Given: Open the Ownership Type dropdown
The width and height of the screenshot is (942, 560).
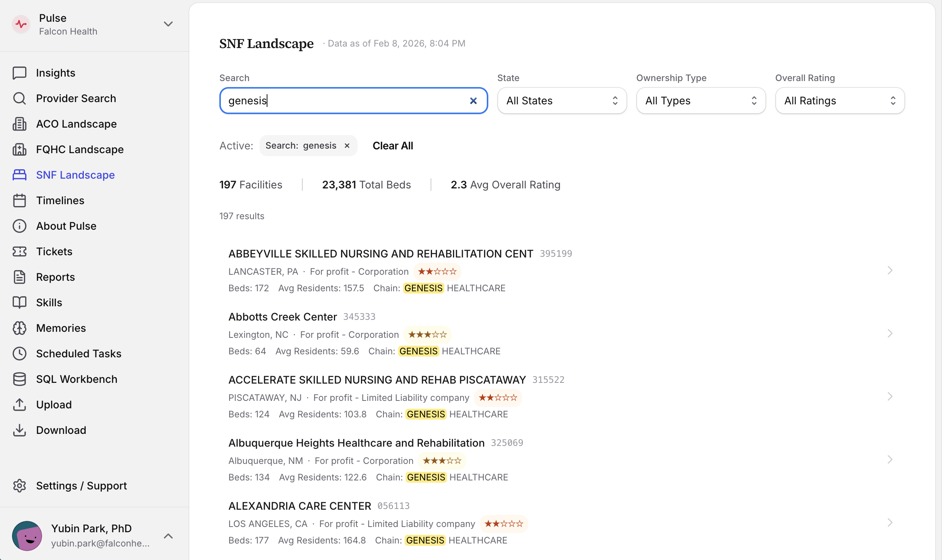Looking at the screenshot, I should coord(701,101).
